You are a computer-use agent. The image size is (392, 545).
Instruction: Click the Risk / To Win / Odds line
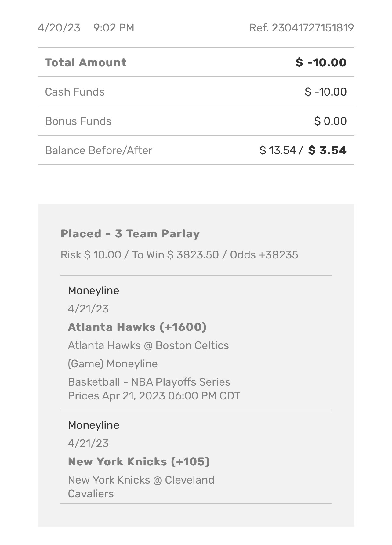coord(179,255)
